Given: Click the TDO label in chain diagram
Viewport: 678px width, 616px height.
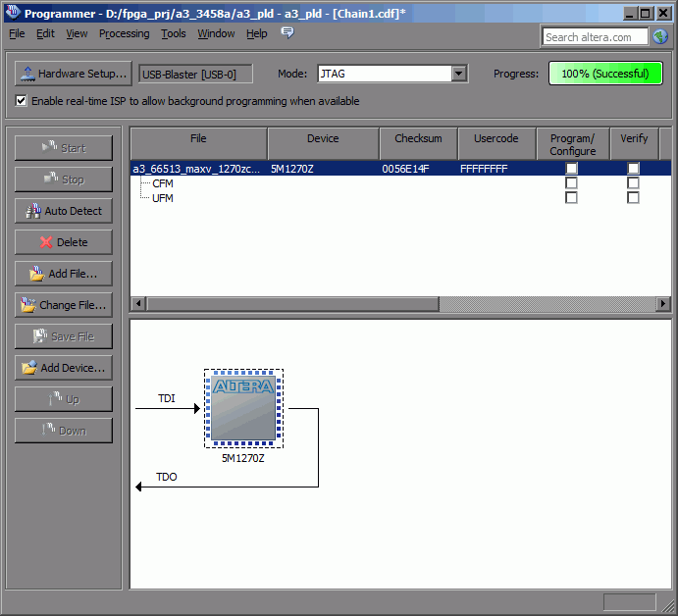Looking at the screenshot, I should coord(167,477).
